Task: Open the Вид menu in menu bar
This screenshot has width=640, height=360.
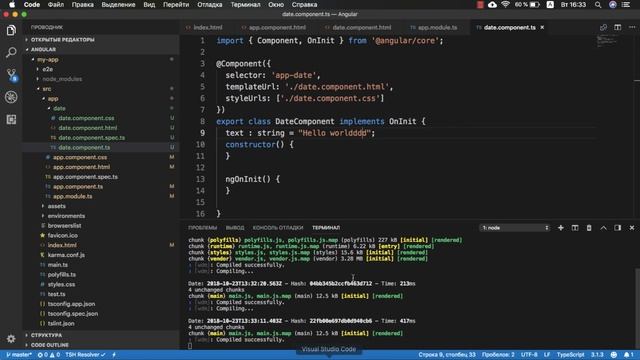Action: [149, 4]
